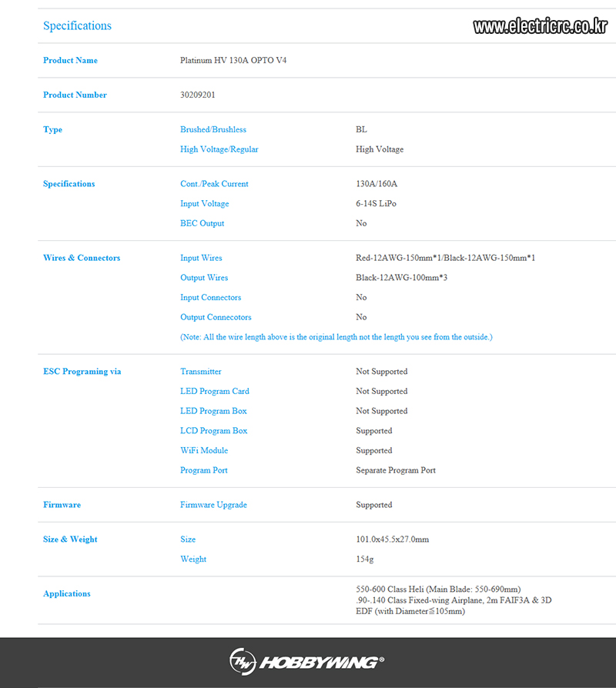616x688 pixels.
Task: Click the 'ESC Programing via' section label
Action: point(82,372)
